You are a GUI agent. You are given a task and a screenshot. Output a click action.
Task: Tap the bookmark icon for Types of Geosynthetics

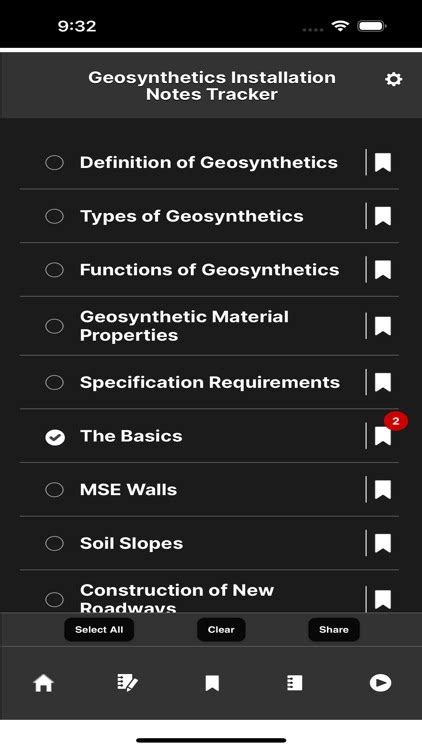click(383, 216)
